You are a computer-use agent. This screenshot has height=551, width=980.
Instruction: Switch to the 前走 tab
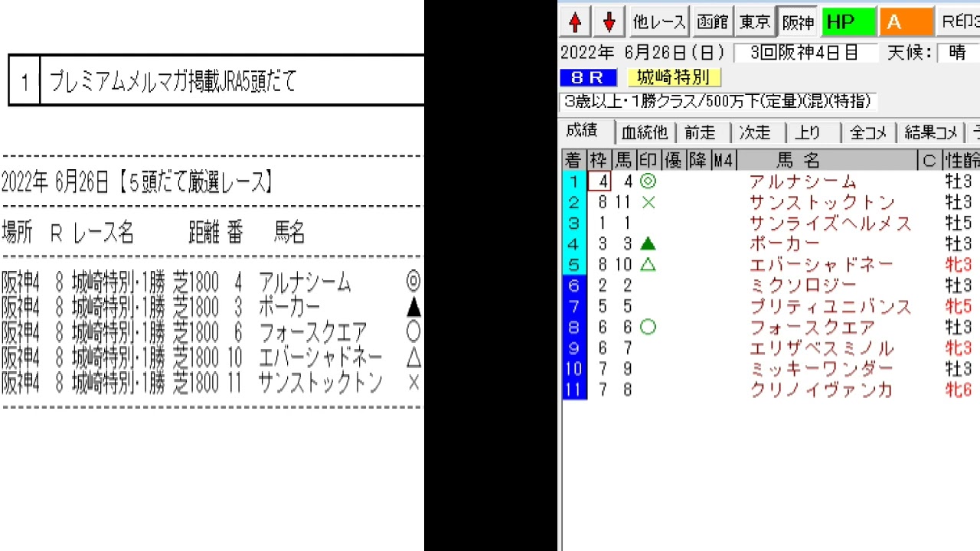700,132
